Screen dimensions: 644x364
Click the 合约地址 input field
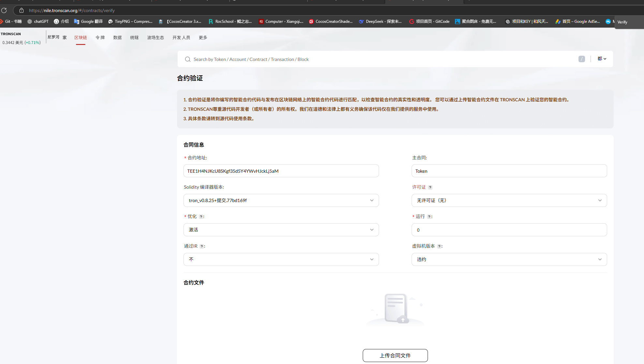click(281, 171)
